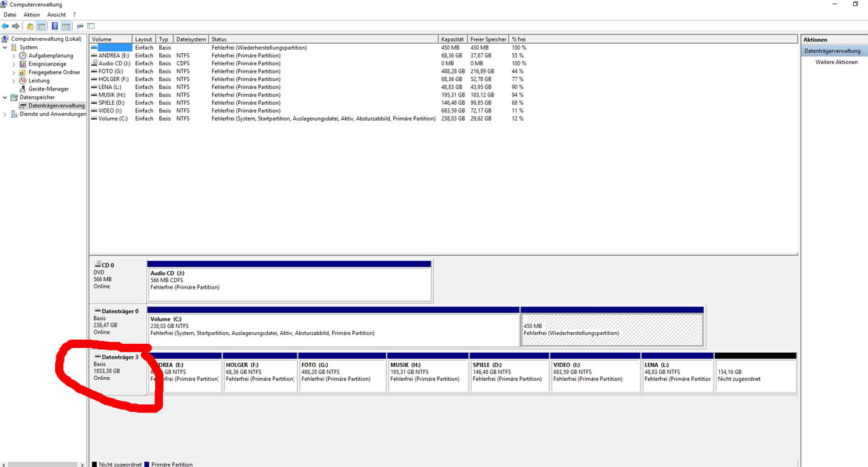This screenshot has width=868, height=467.
Task: Click the Aufgabenplanung clock icon
Action: click(23, 55)
